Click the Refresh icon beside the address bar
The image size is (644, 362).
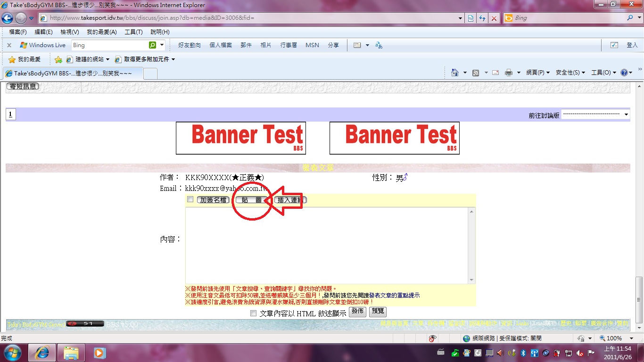click(482, 18)
